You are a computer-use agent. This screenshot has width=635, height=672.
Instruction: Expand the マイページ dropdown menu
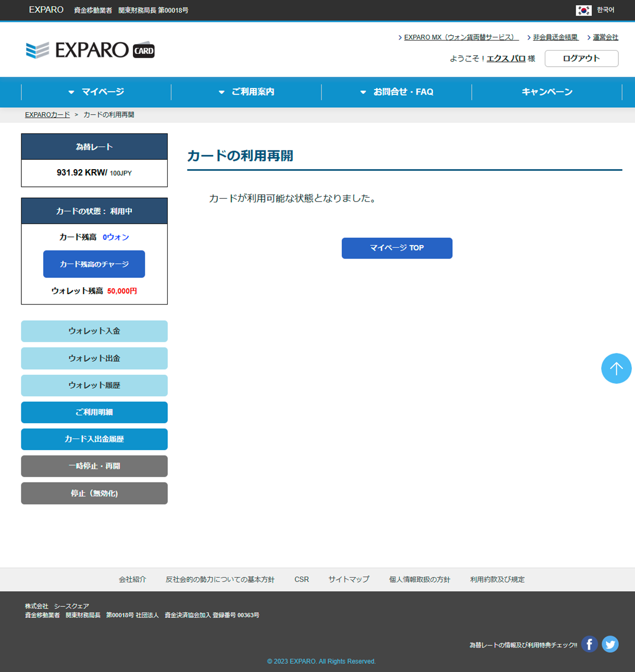coord(96,92)
